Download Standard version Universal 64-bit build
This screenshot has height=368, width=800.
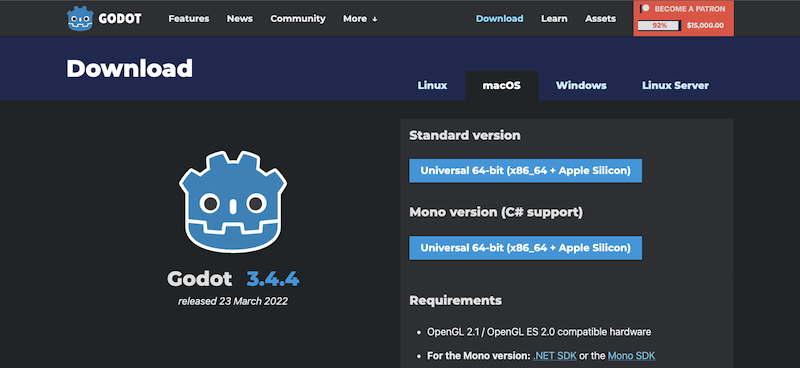click(526, 170)
